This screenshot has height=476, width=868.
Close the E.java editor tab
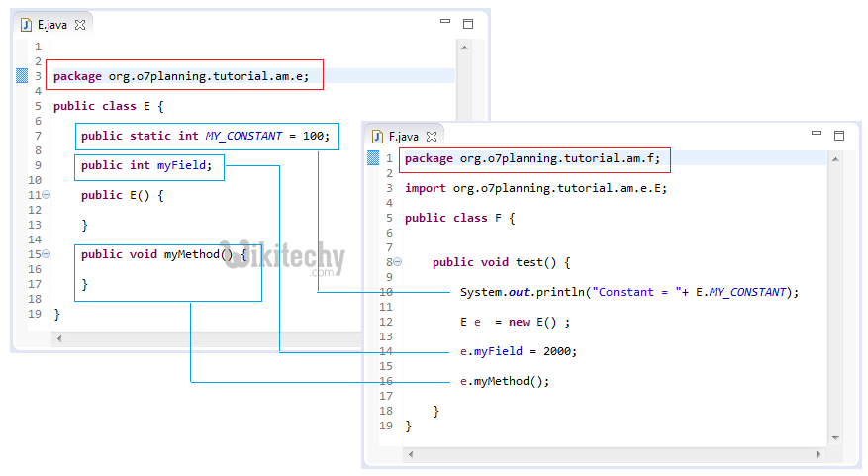[80, 25]
